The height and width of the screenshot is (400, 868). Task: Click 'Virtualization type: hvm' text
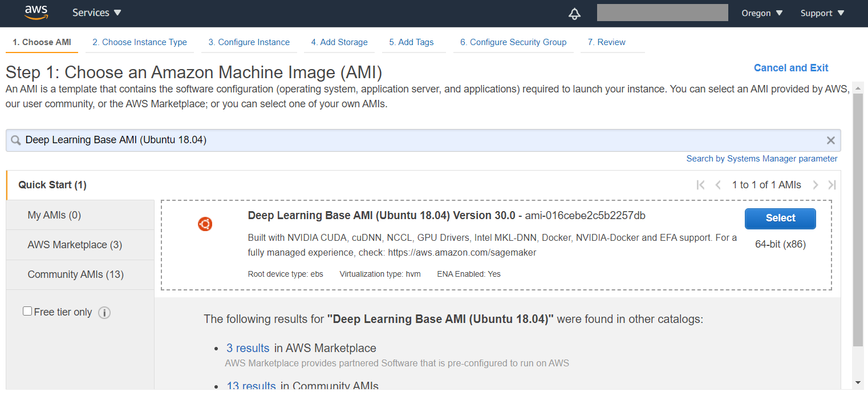pos(380,274)
